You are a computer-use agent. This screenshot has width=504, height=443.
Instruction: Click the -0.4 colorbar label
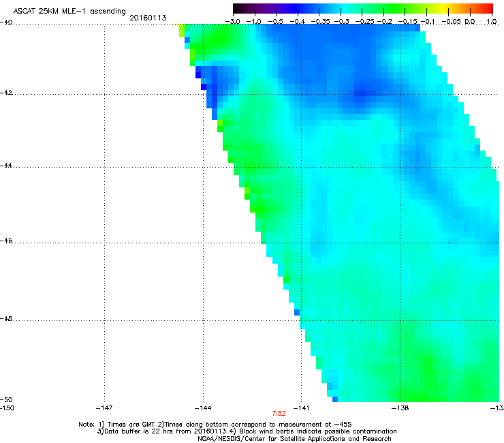click(x=298, y=22)
